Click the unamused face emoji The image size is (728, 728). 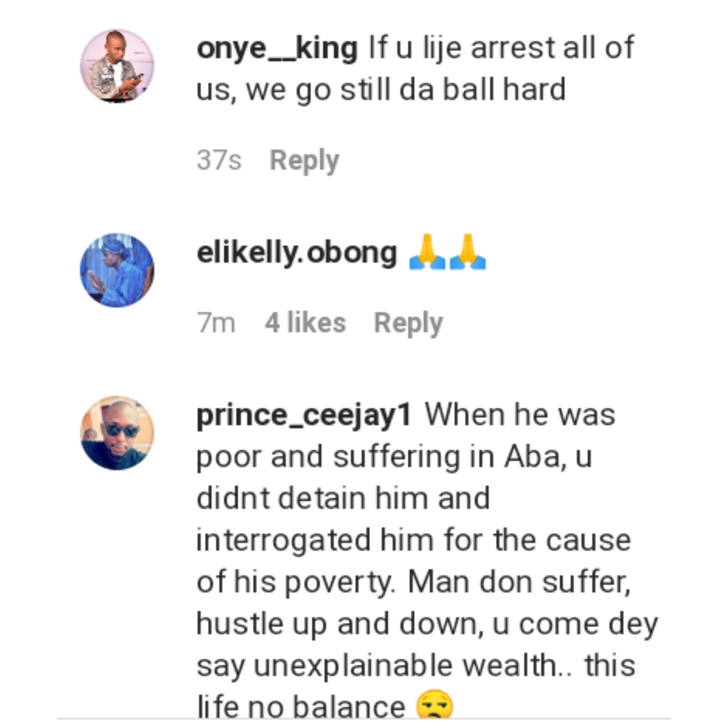click(435, 704)
